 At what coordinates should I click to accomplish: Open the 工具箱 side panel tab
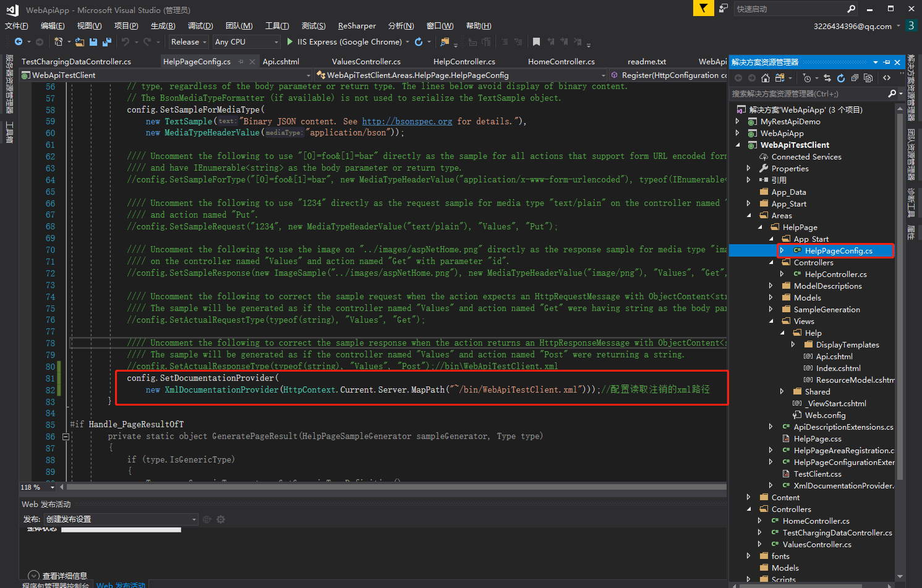pos(9,132)
